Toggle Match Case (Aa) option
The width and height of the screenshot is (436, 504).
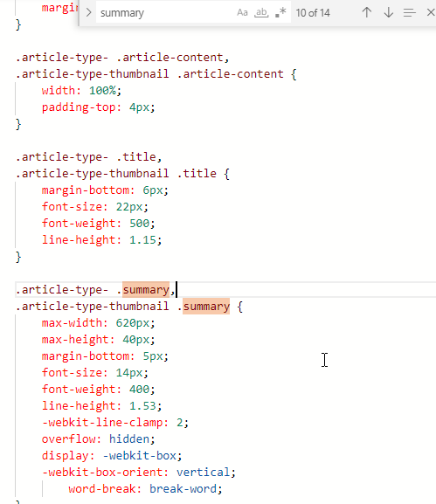coord(242,13)
